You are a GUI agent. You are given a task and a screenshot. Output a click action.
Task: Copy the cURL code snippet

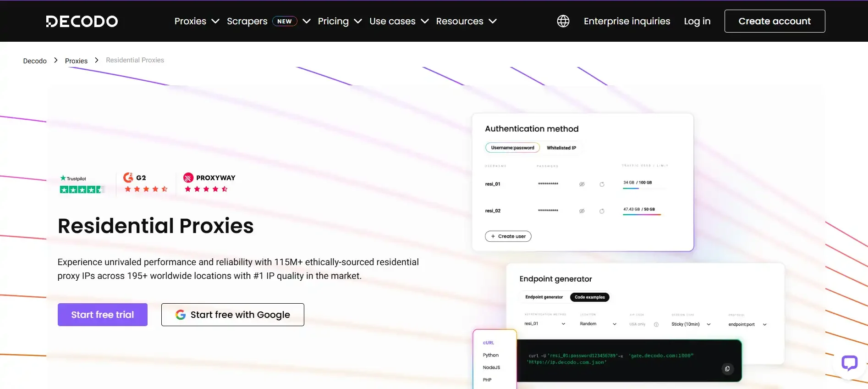pos(727,369)
